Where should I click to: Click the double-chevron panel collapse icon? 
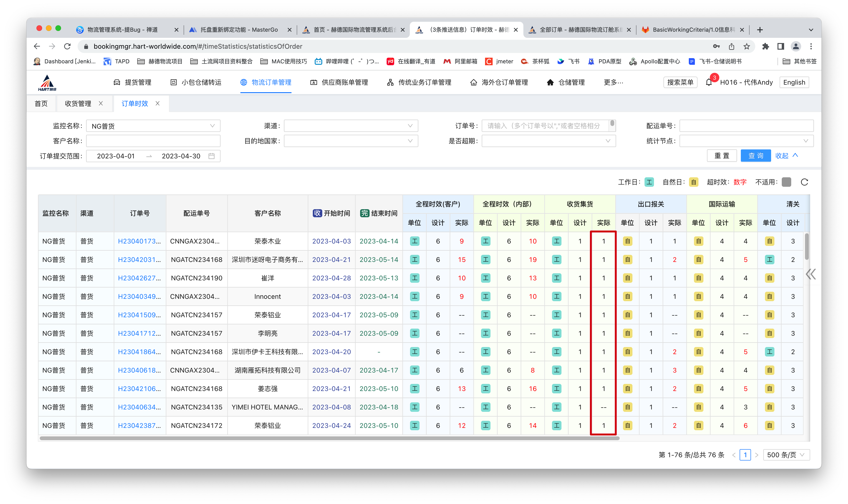811,274
